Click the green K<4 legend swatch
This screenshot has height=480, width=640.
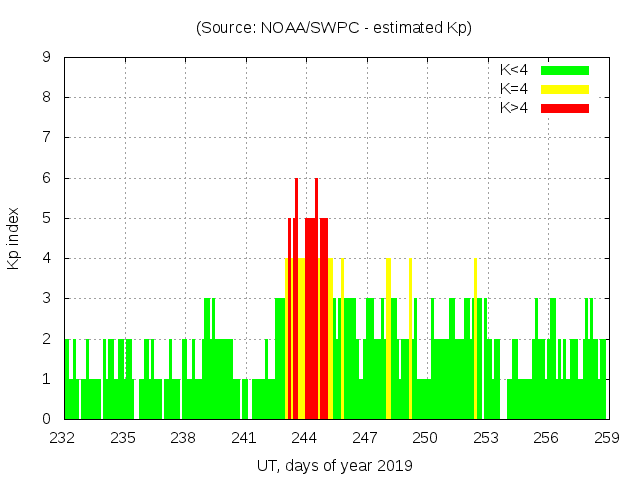point(565,71)
